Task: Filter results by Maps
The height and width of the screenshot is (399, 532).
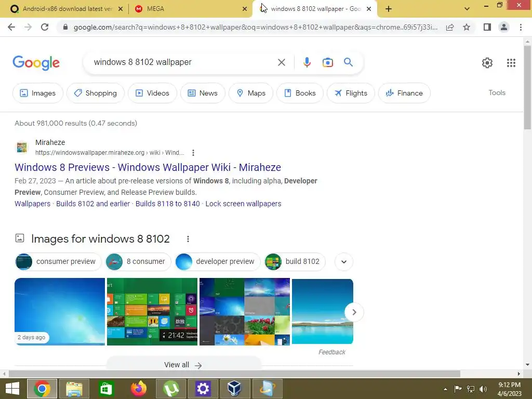Action: [x=251, y=93]
